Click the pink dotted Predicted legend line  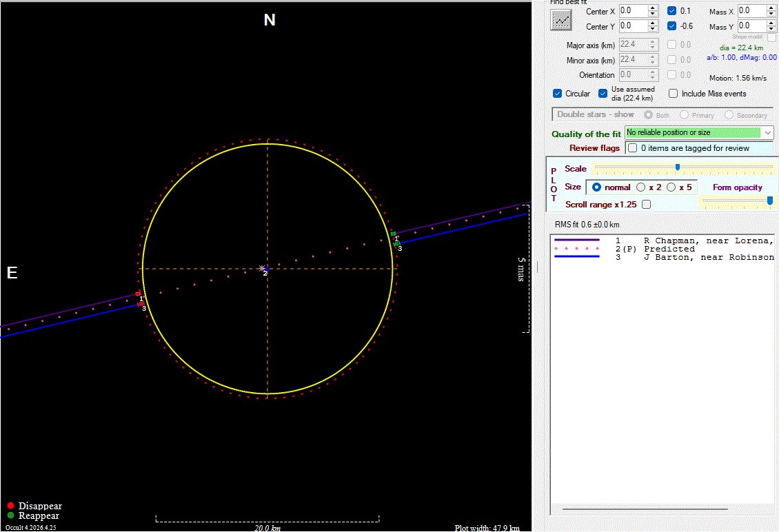coord(577,248)
